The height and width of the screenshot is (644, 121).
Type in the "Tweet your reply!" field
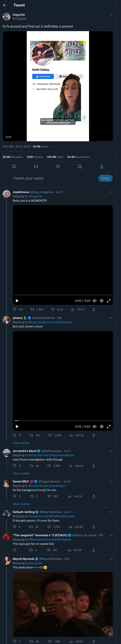(x=50, y=178)
